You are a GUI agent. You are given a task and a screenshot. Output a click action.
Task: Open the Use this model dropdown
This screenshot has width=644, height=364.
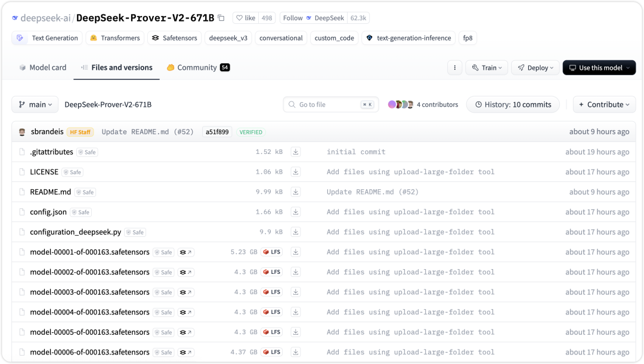click(x=599, y=68)
